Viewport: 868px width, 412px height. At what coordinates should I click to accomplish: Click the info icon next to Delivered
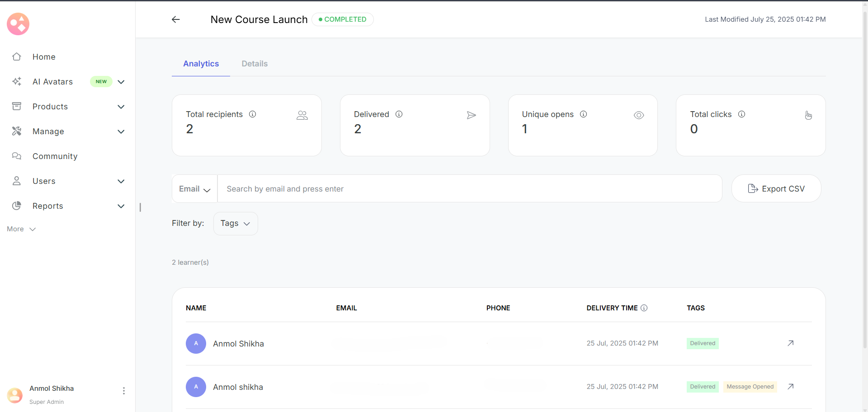click(399, 114)
